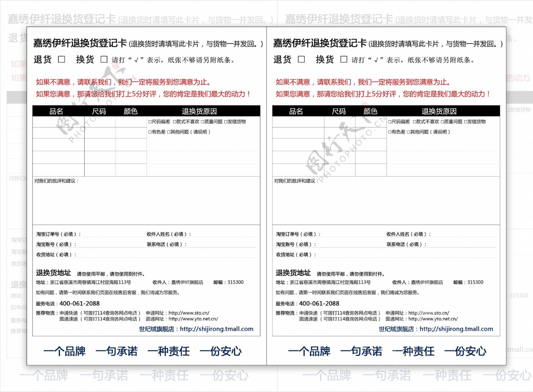The image size is (533, 392).
Task: Select 尺码 header on the left card
Action: 99,111
